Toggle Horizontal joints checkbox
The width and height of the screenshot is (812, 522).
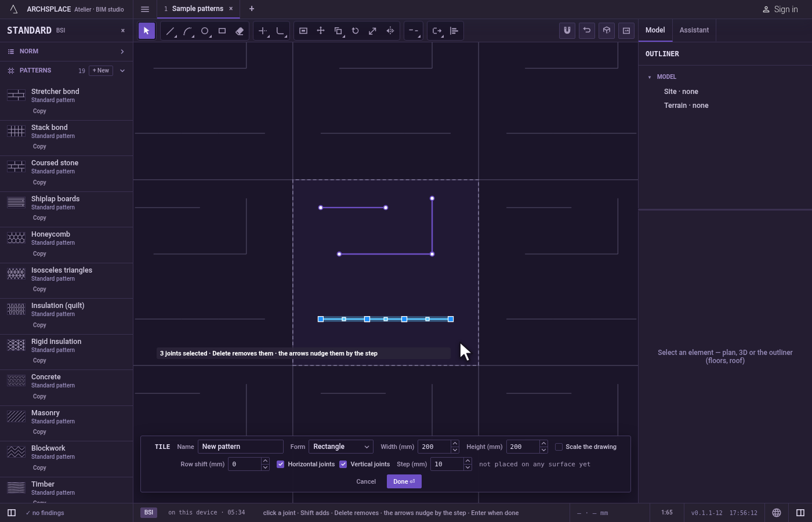point(281,464)
